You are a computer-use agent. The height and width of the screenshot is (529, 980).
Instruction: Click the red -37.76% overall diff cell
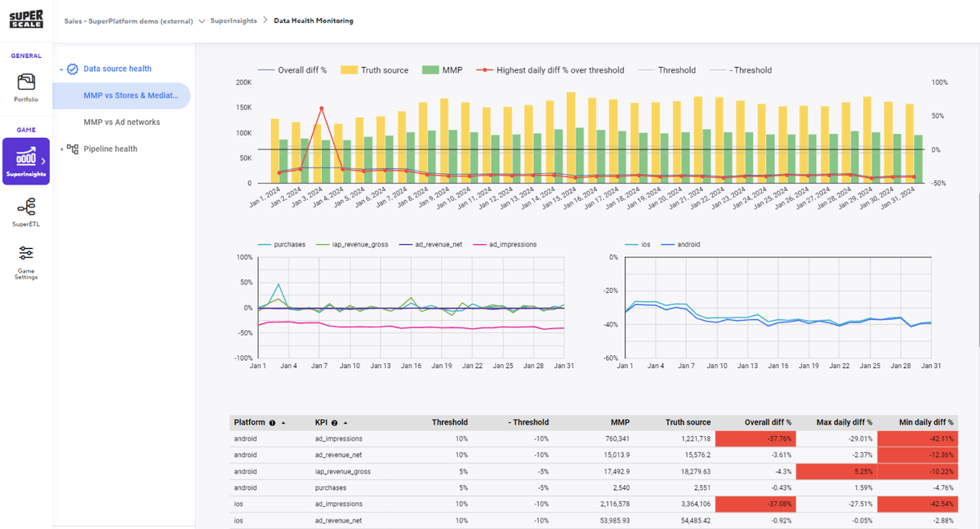[755, 439]
